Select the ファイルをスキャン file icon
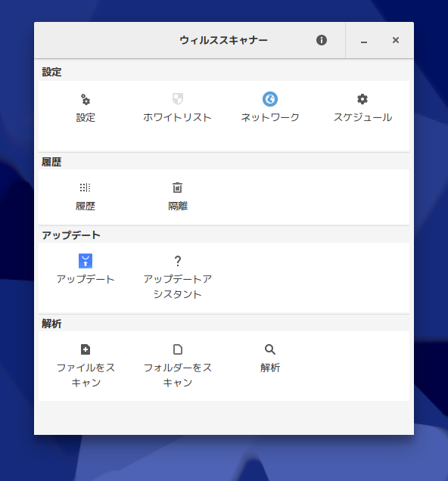 point(86,349)
